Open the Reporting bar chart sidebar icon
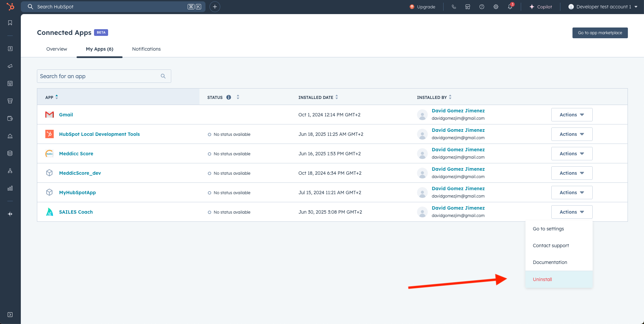Screen dimensions: 644x324 [x=10, y=188]
